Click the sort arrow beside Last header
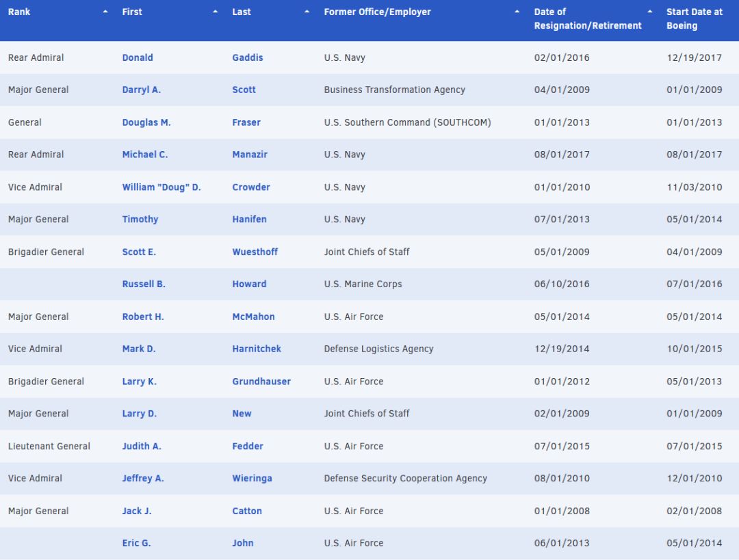 307,12
